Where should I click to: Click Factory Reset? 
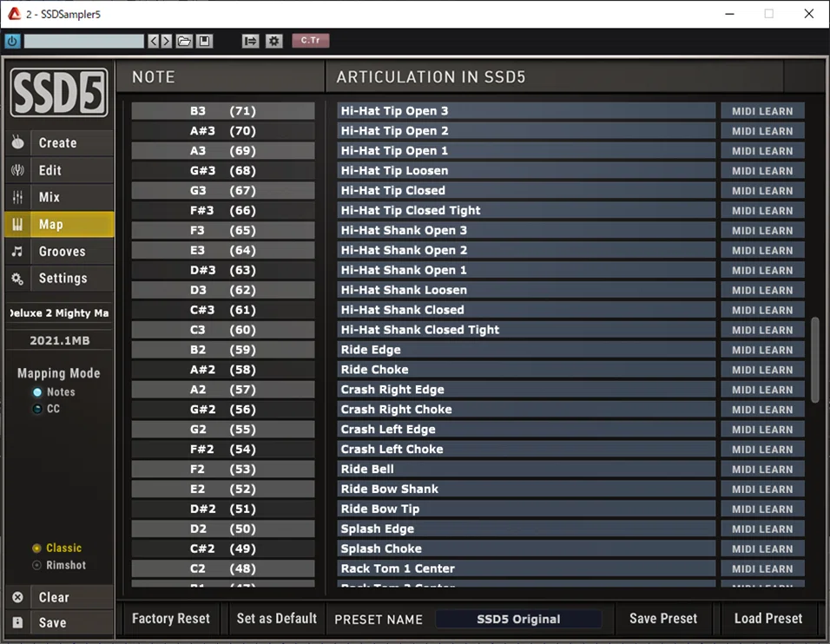point(171,618)
